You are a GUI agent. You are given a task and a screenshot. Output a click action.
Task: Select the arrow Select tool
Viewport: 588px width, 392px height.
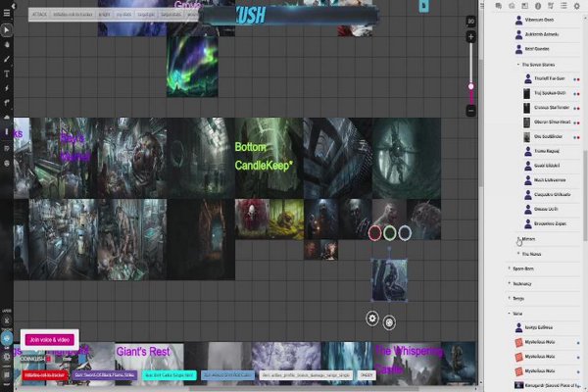click(x=7, y=30)
